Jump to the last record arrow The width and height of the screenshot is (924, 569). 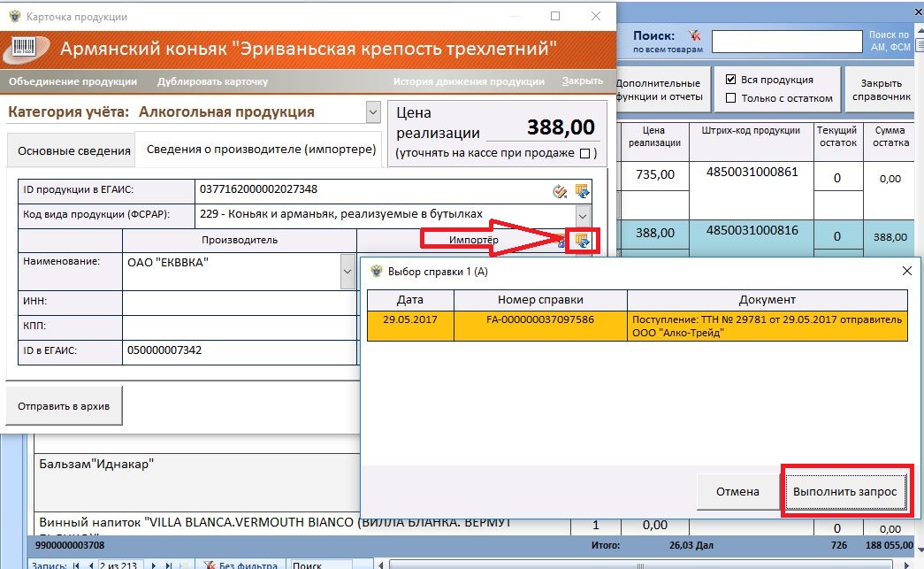click(x=170, y=564)
